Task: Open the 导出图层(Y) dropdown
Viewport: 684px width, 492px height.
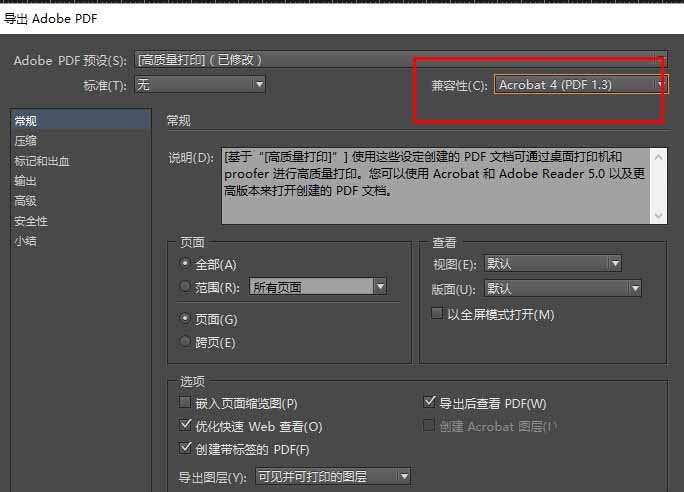Action: (x=333, y=476)
